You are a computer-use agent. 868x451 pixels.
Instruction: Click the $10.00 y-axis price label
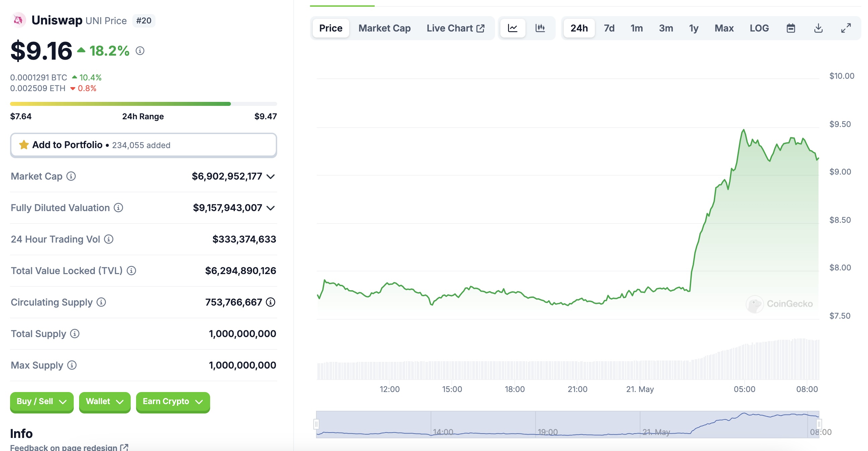coord(842,76)
